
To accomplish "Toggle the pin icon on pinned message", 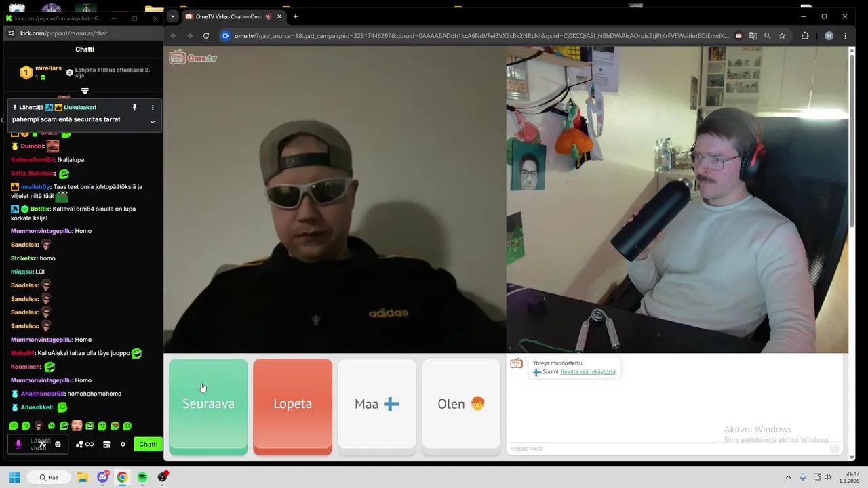I will [134, 107].
